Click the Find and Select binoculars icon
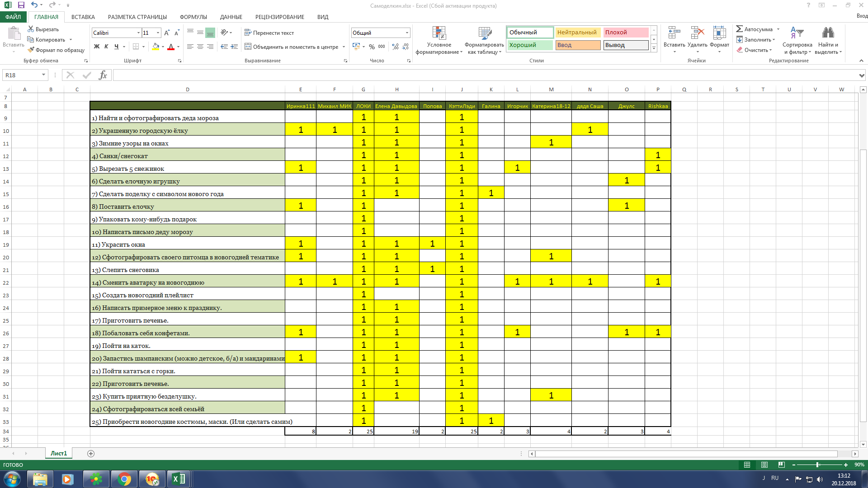This screenshot has width=868, height=488. click(828, 33)
